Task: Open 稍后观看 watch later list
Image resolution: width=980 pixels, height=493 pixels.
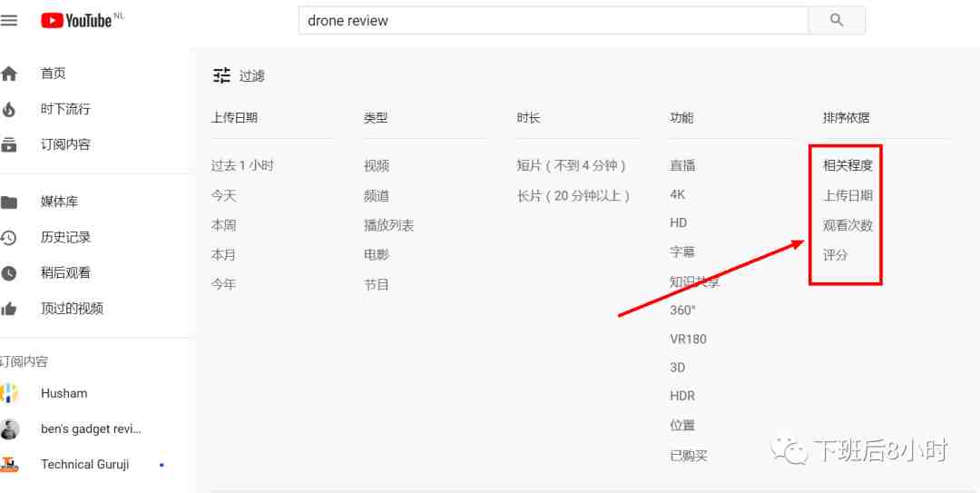Action: pos(65,273)
